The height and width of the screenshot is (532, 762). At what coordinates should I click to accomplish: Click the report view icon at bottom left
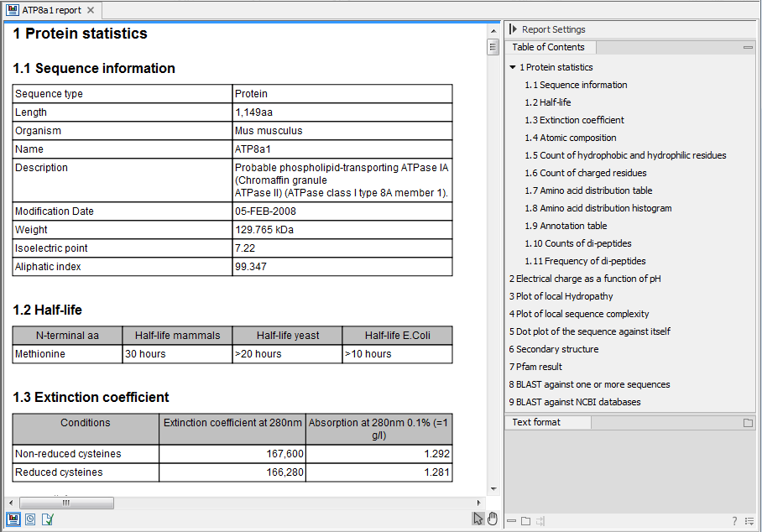coord(13,519)
